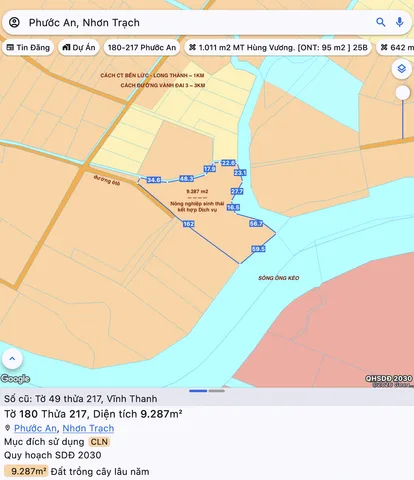Image resolution: width=414 pixels, height=480 pixels.
Task: Click the account profile icon in search bar
Action: tap(14, 22)
